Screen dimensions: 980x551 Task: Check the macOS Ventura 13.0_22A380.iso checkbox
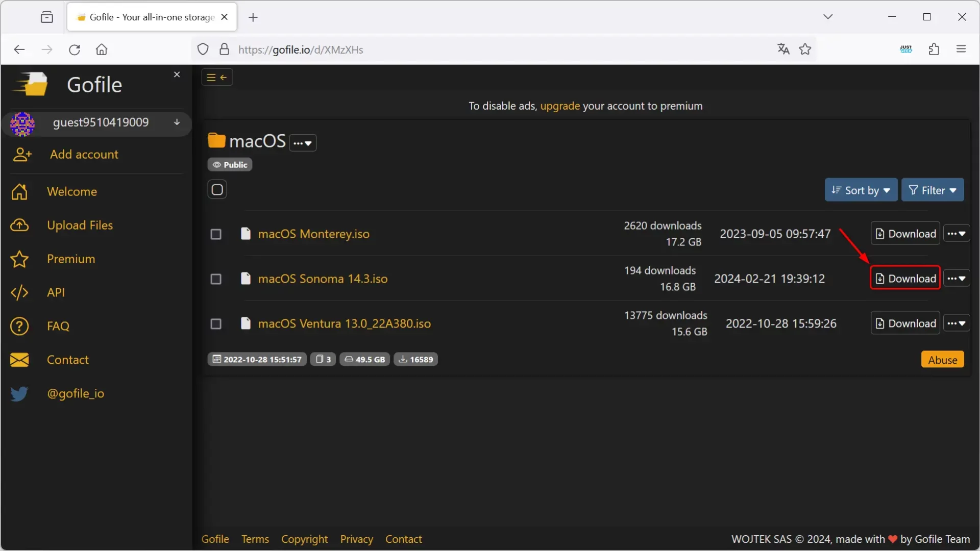click(216, 324)
